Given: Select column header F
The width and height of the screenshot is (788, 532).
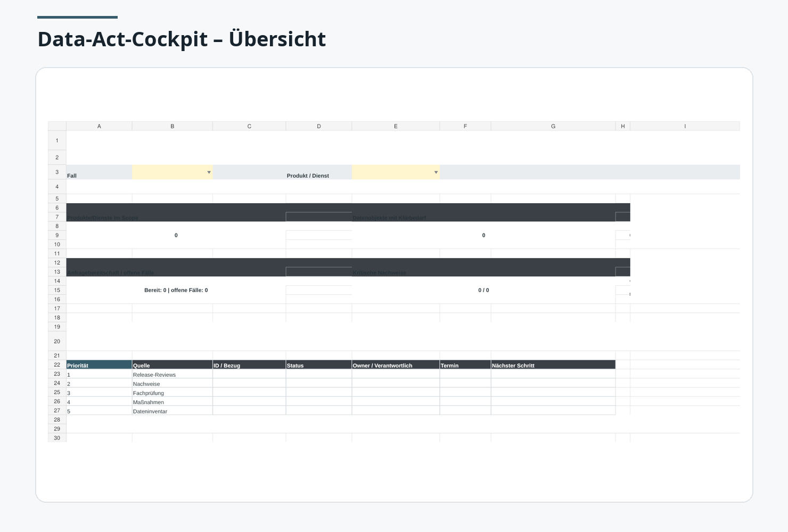Looking at the screenshot, I should tap(465, 126).
